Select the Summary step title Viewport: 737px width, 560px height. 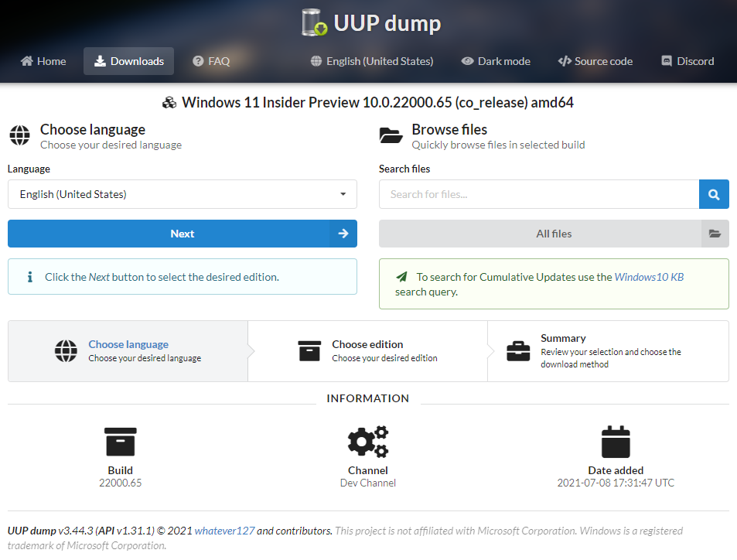click(563, 338)
